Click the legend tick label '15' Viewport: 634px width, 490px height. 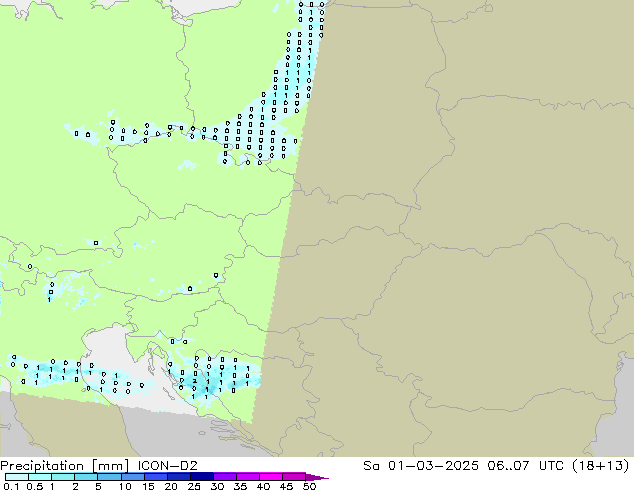tap(148, 486)
